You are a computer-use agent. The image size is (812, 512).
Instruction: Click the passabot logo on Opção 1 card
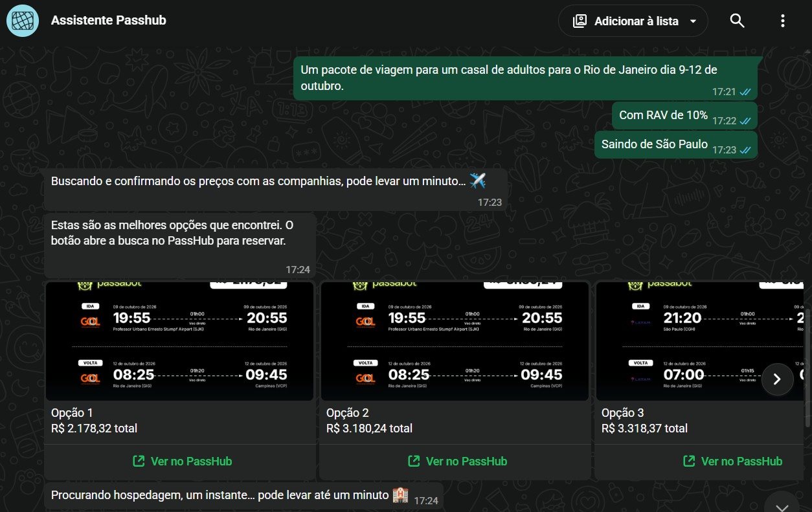point(109,284)
